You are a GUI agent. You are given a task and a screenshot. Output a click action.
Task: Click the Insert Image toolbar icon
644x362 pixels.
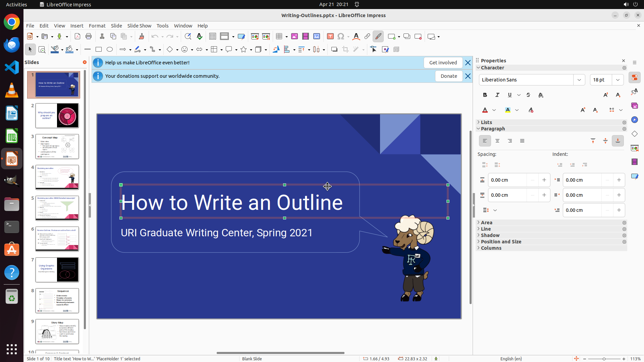pyautogui.click(x=294, y=37)
